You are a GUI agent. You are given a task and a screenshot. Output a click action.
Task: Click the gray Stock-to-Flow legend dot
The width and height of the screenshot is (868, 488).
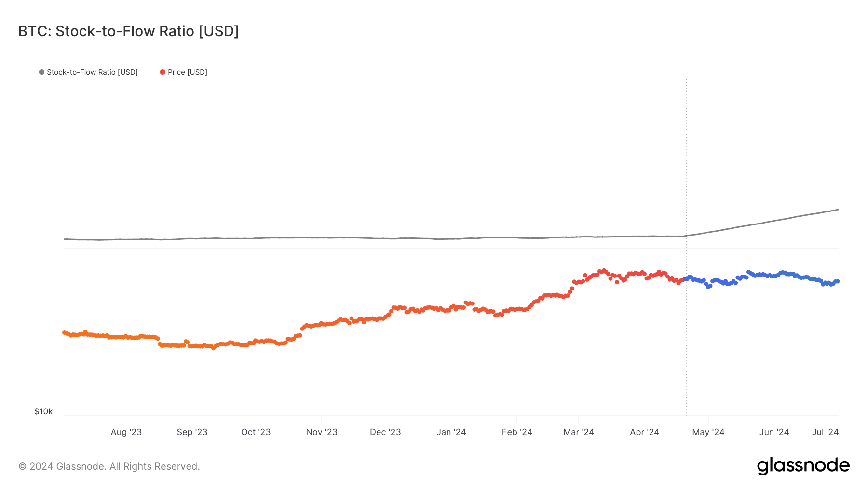pyautogui.click(x=42, y=72)
